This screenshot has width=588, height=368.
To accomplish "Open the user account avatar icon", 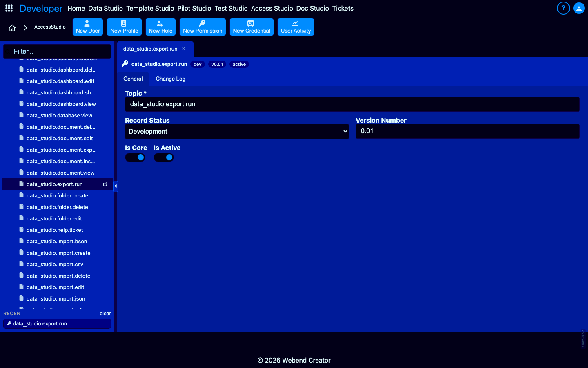I will tap(579, 8).
